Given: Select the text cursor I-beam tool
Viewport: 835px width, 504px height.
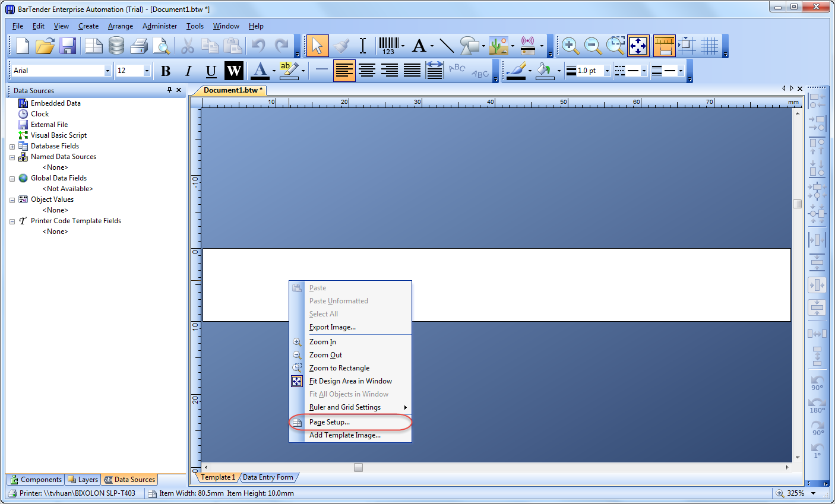Looking at the screenshot, I should tap(363, 46).
